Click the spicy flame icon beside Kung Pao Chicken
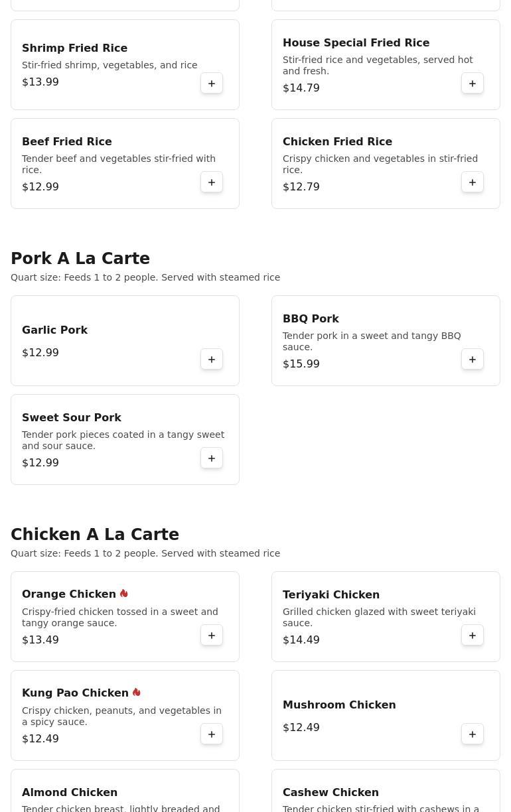511x812 pixels. [x=137, y=693]
